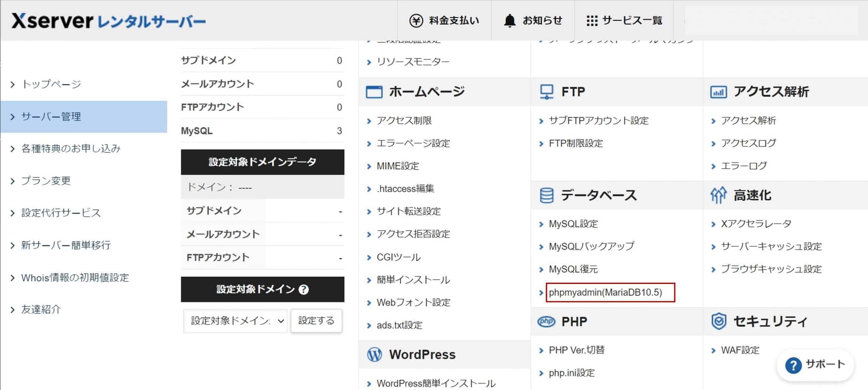Open the WAF設定 link

tap(740, 350)
